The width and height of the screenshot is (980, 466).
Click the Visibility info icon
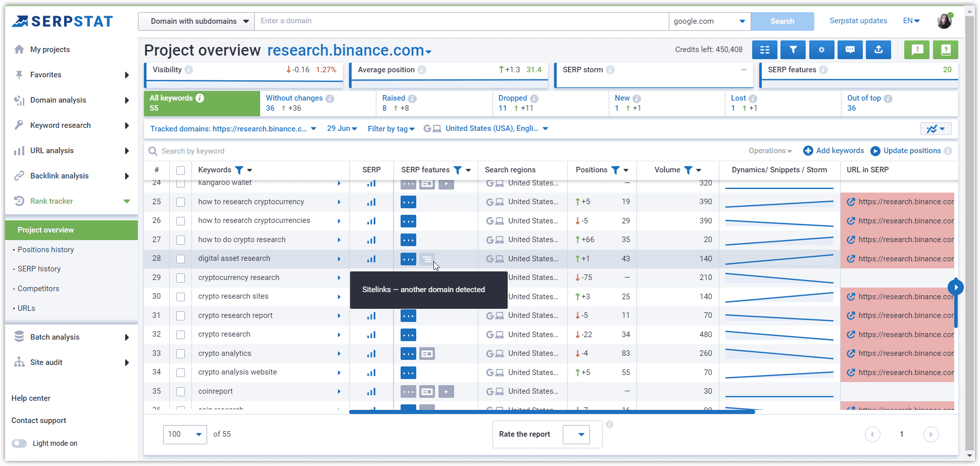[x=188, y=70]
